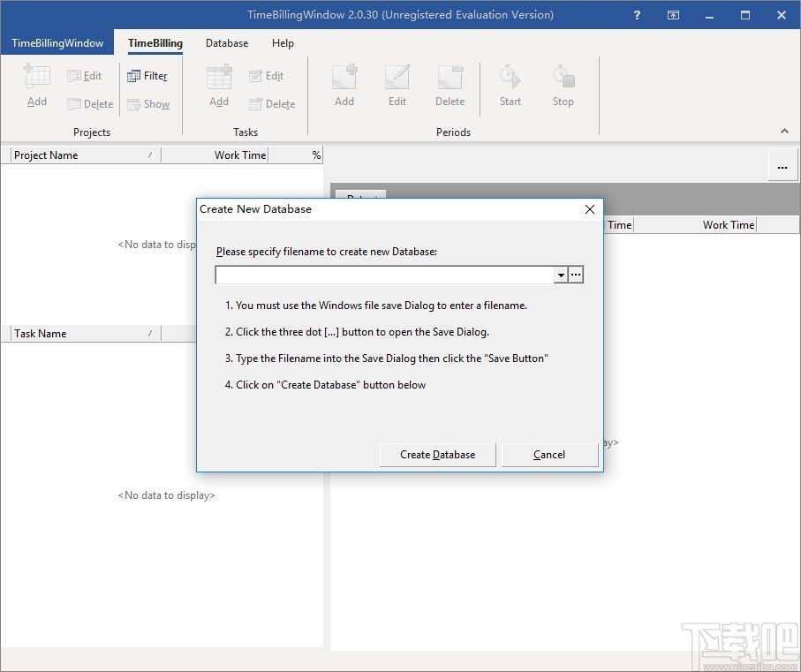Click the three dot browse button in dialog
Image resolution: width=801 pixels, height=672 pixels.
pyautogui.click(x=576, y=276)
